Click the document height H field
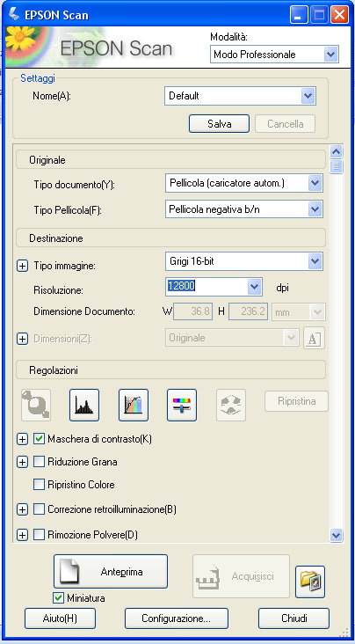The image size is (355, 644). coord(248,312)
